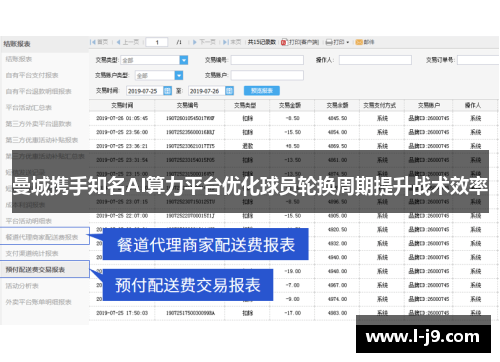500x362 pixels.
Task: Click the amount cell -19.00
Action: (293, 271)
